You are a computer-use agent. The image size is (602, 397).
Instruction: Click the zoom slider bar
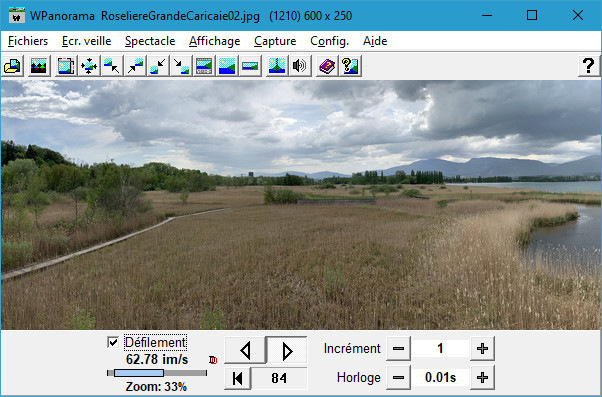click(x=157, y=373)
